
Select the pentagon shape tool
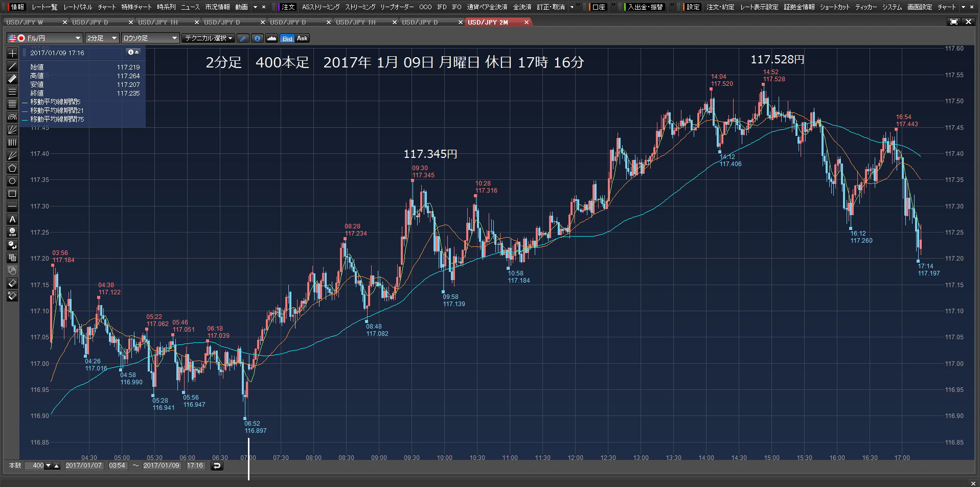click(x=12, y=168)
